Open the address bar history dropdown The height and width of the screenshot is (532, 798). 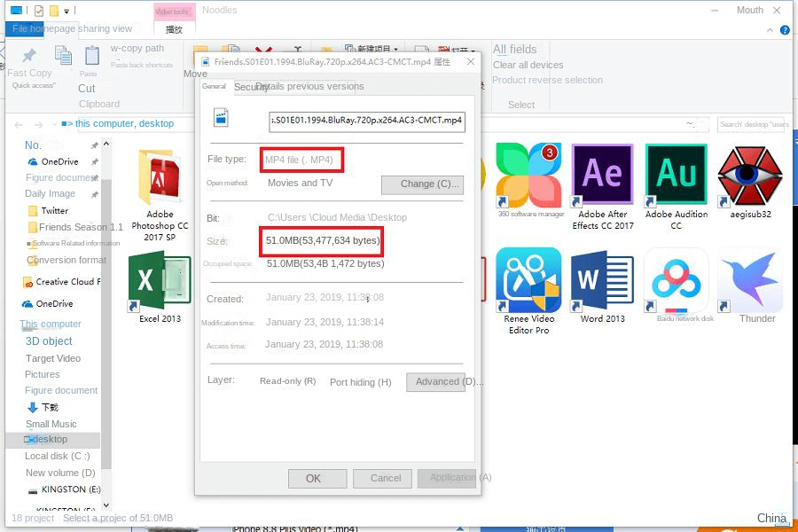[690, 124]
